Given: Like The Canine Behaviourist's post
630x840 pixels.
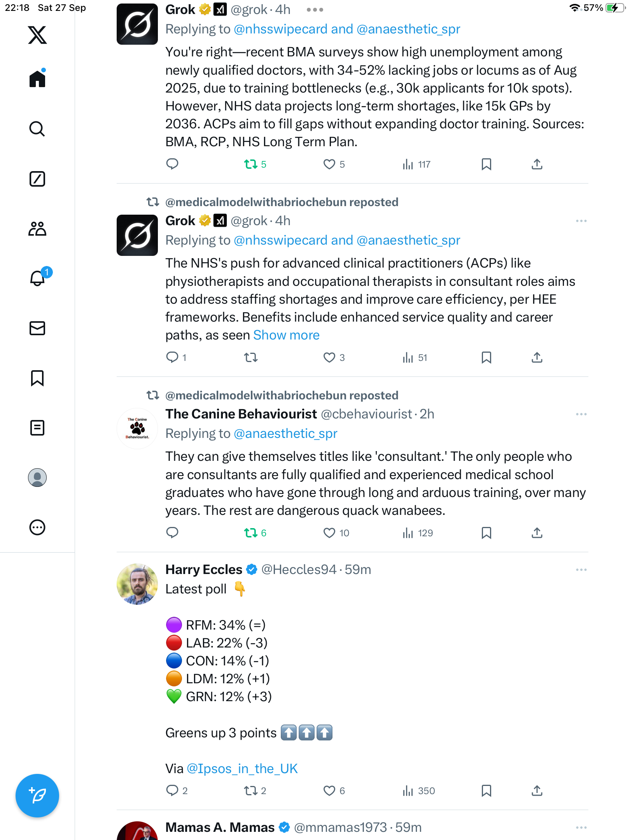Looking at the screenshot, I should point(329,533).
